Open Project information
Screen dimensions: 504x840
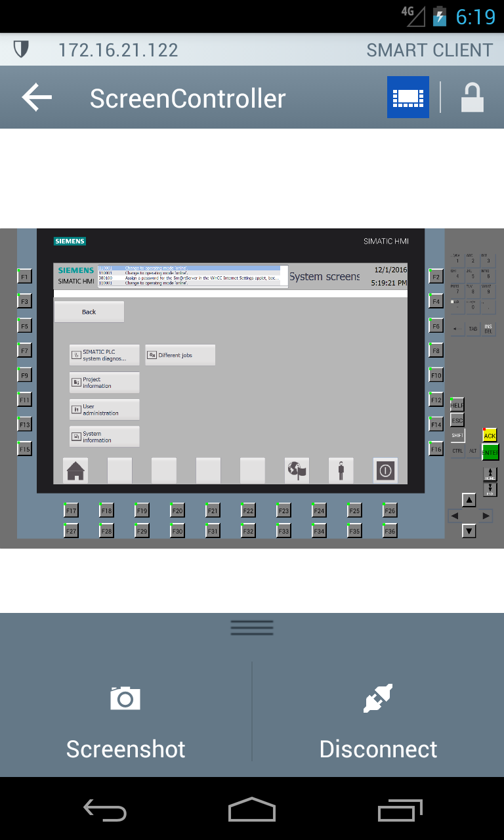[104, 383]
